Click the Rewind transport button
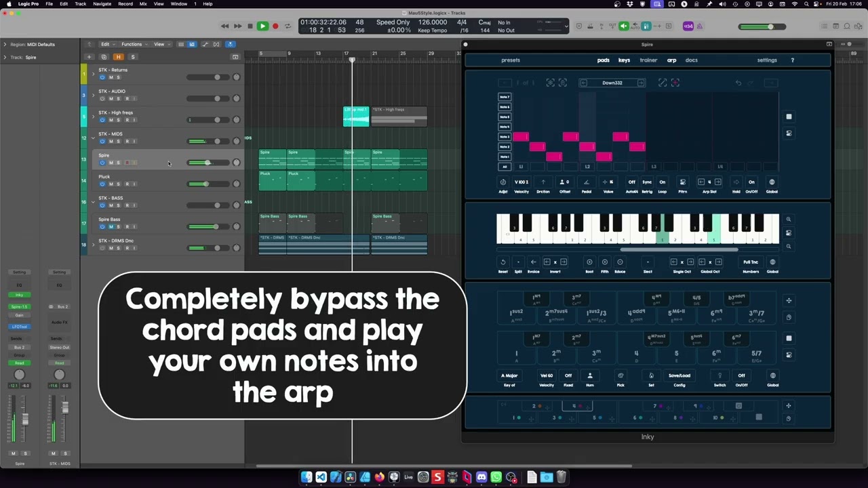 click(x=225, y=26)
